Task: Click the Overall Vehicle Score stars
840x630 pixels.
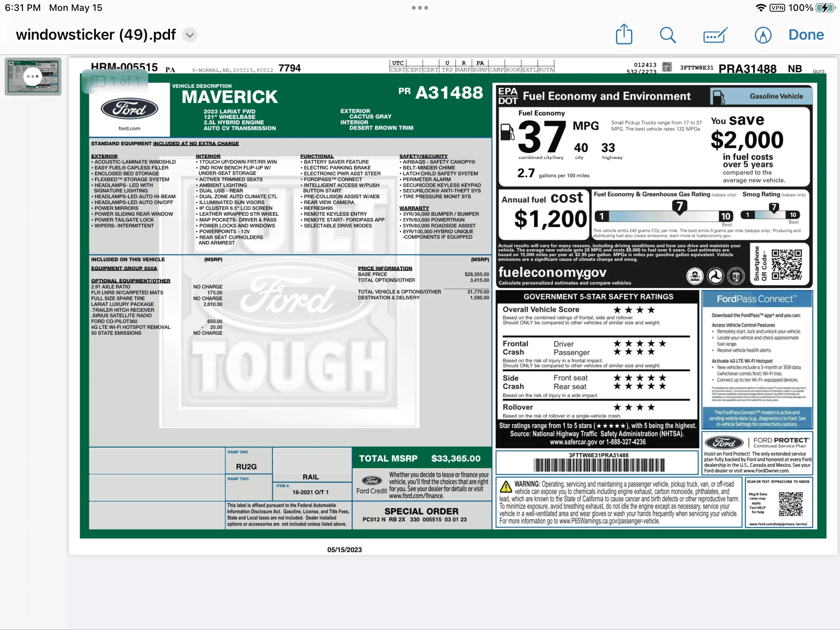Action: [x=634, y=310]
